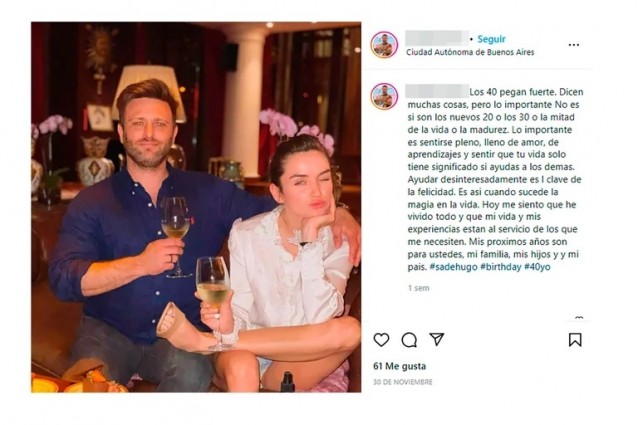Open the three-dot more options menu

[x=574, y=45]
